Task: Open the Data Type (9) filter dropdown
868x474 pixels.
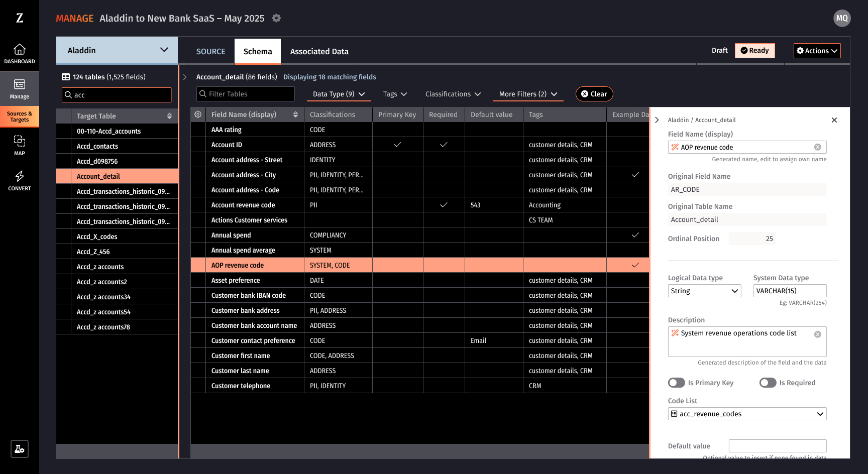Action: [x=339, y=94]
